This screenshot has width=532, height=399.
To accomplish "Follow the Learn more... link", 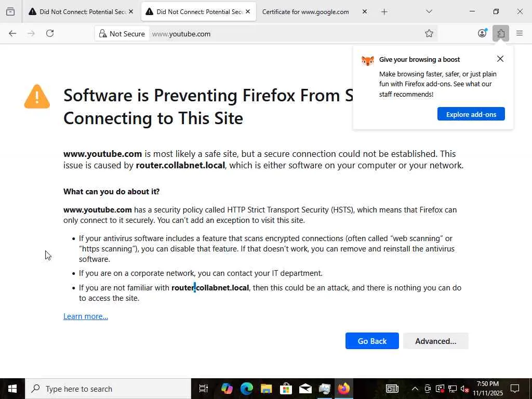I will tap(86, 316).
